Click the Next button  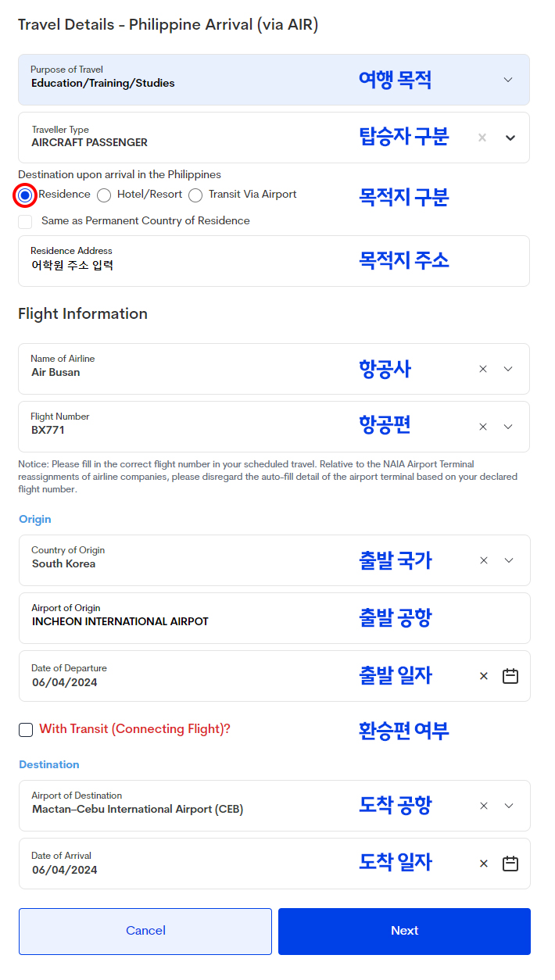pyautogui.click(x=404, y=931)
